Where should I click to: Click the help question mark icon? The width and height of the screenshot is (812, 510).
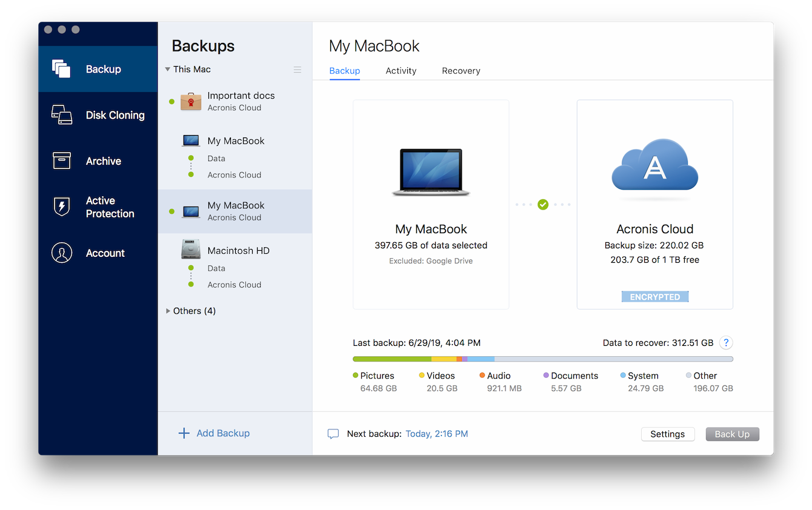[x=726, y=343]
